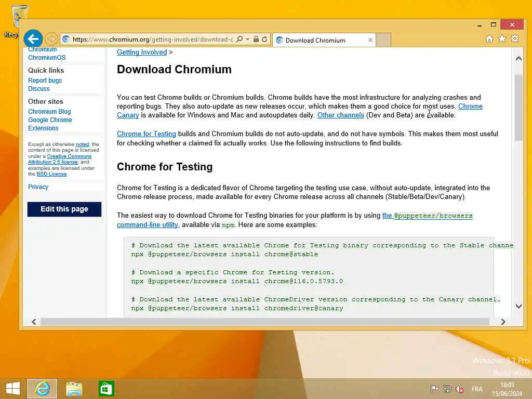532x399 pixels.
Task: Open the Tools gear menu
Action: pos(515,38)
